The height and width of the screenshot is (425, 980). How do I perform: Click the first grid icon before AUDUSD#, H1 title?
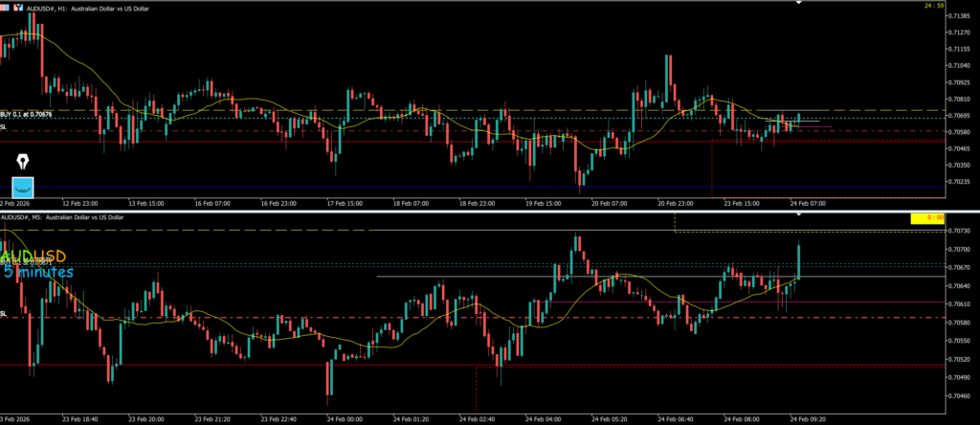4,7
